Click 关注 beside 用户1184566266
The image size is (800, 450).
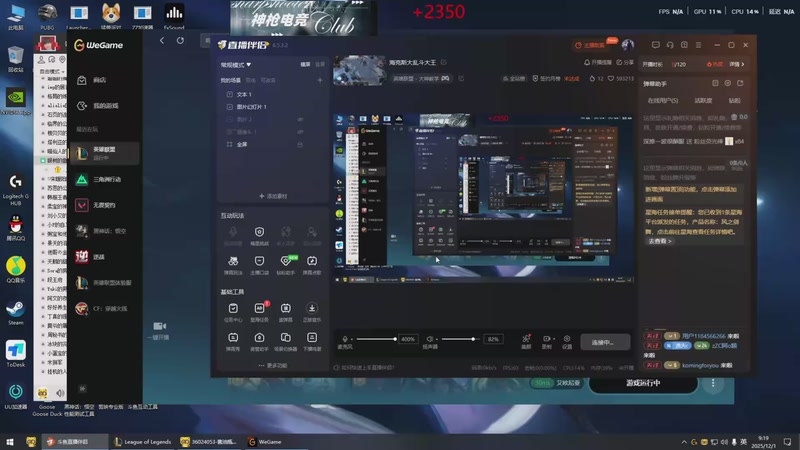[x=652, y=336]
